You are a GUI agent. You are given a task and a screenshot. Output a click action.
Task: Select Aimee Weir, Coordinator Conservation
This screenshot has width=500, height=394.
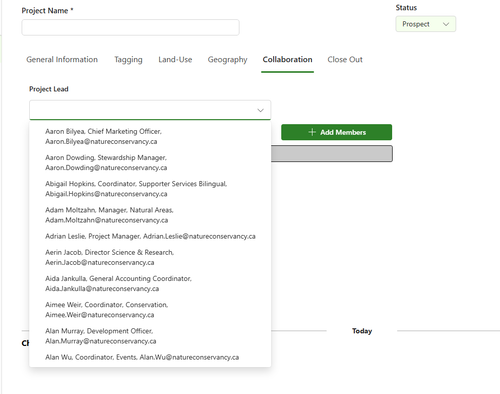[150, 310]
